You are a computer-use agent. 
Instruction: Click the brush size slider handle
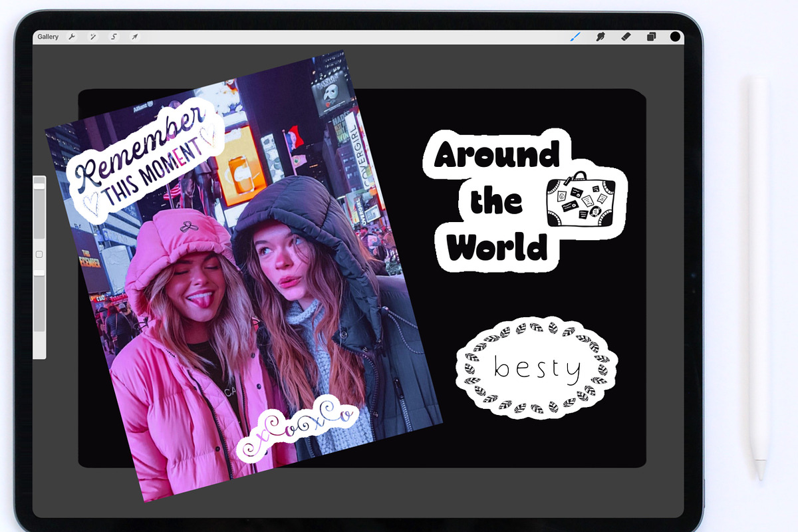tap(40, 186)
